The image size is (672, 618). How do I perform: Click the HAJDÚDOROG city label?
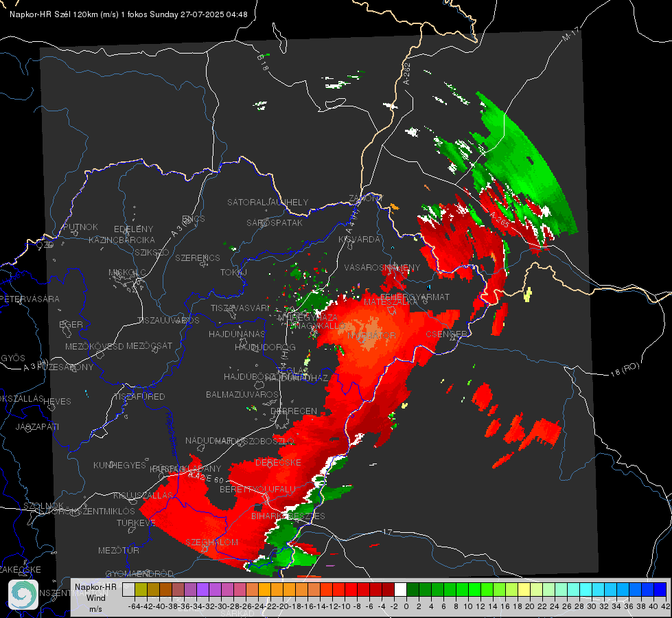pyautogui.click(x=265, y=347)
